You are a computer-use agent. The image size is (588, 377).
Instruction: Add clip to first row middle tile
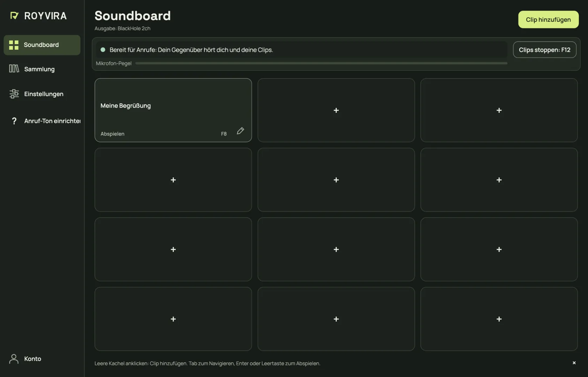pyautogui.click(x=336, y=110)
